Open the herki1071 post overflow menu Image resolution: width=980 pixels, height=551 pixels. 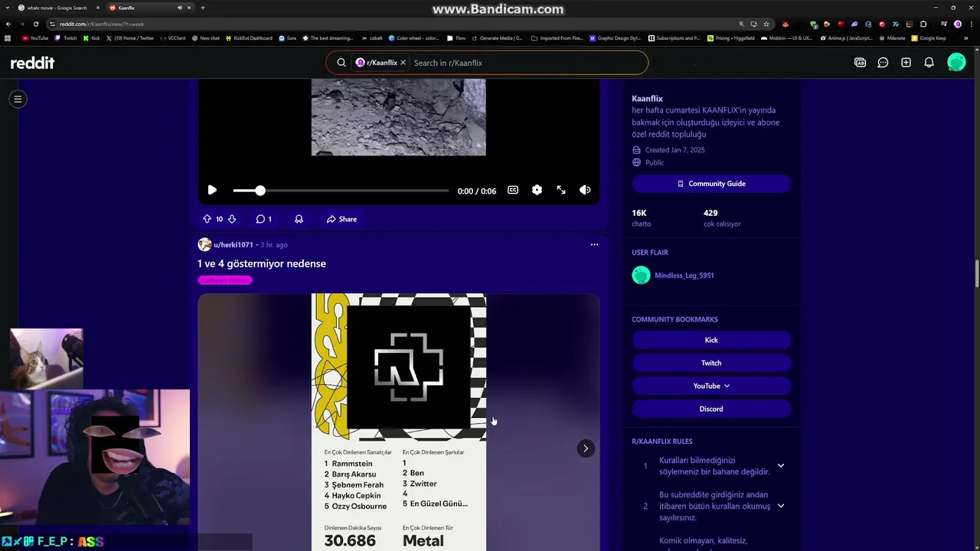(594, 245)
